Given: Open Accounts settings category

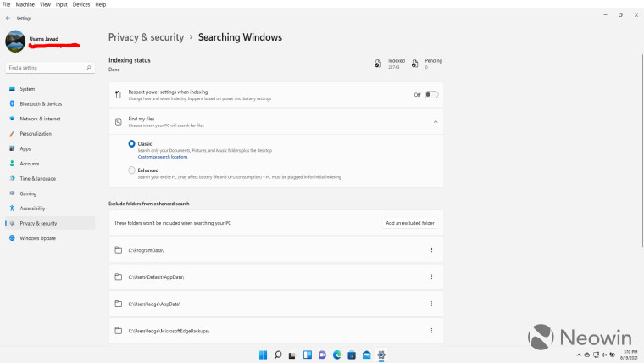Looking at the screenshot, I should [50, 164].
